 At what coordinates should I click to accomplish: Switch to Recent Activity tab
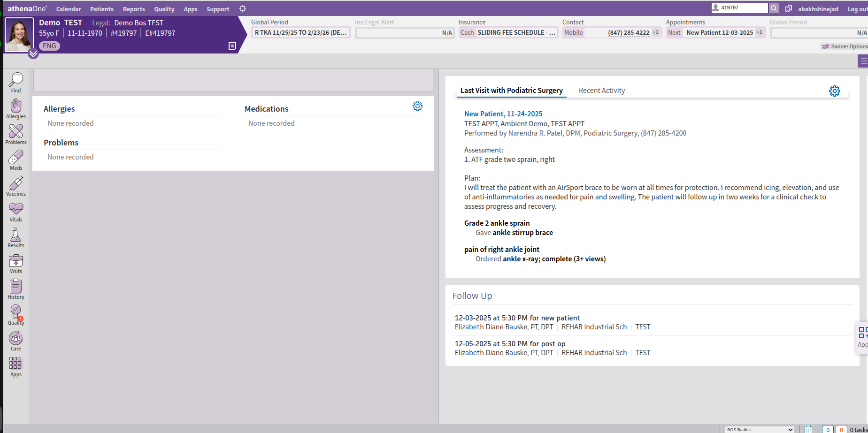[602, 91]
